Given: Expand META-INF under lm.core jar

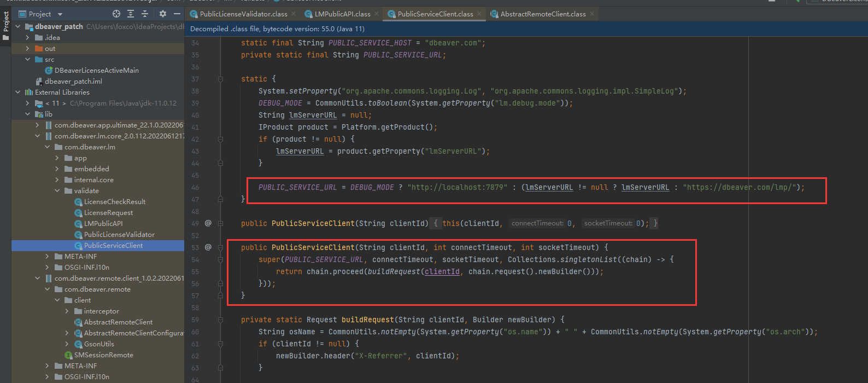Looking at the screenshot, I should [47, 256].
